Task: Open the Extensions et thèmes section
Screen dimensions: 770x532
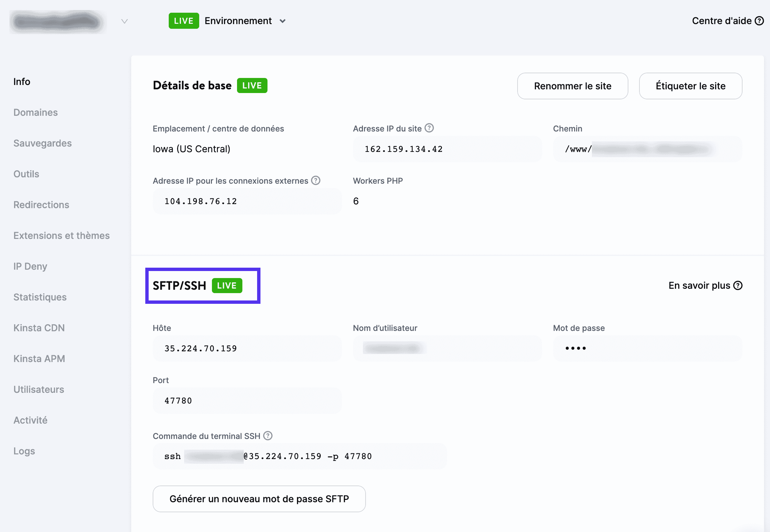Action: (62, 235)
